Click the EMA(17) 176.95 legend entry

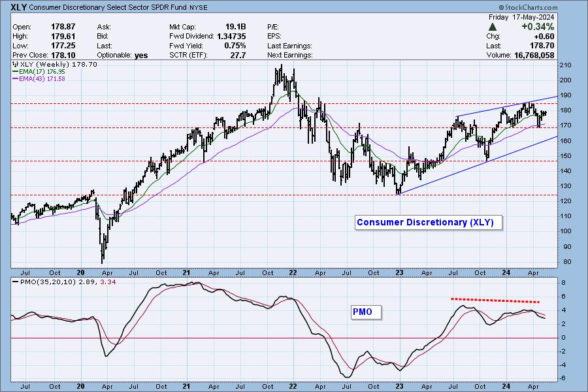click(x=42, y=72)
